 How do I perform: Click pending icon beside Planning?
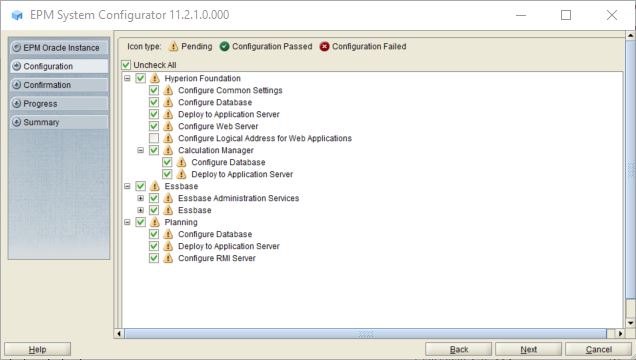point(155,222)
